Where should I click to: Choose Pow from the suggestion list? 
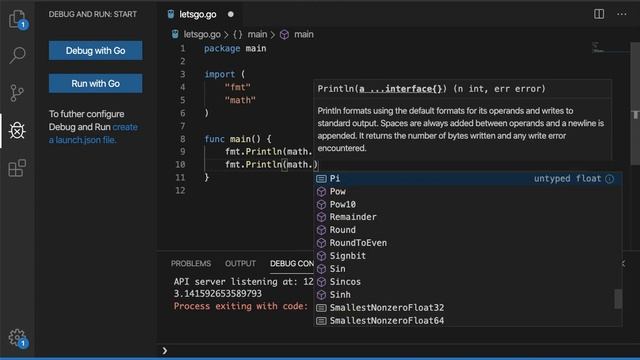467,191
